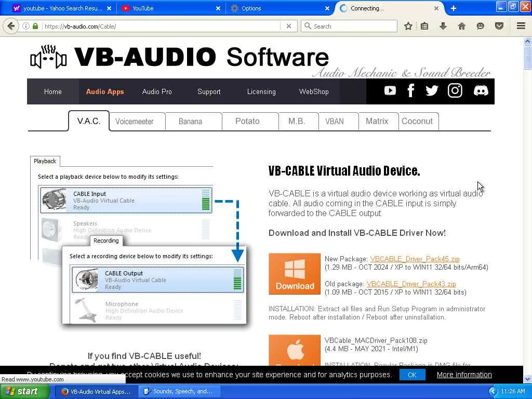Open the Downloads arrow icon
Image resolution: width=532 pixels, height=399 pixels.
[x=443, y=26]
